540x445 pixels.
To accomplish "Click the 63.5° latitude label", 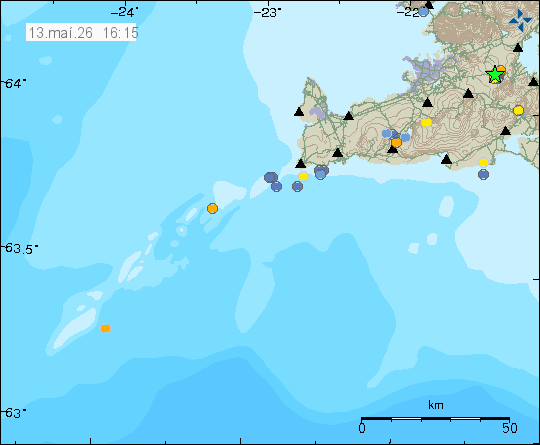I will pos(19,248).
